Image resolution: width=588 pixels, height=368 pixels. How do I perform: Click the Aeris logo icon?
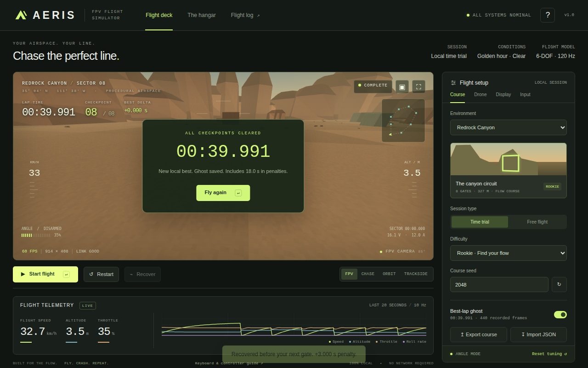(21, 15)
